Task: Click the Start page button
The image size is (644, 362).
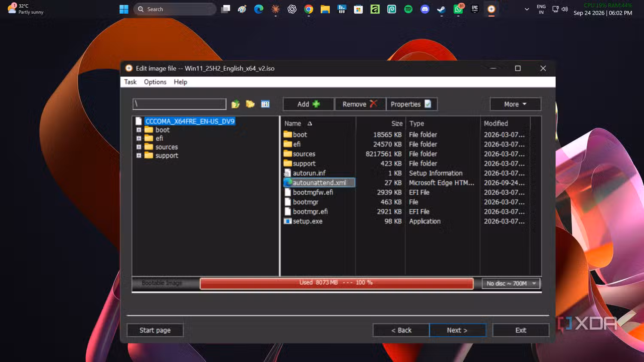Action: point(155,330)
